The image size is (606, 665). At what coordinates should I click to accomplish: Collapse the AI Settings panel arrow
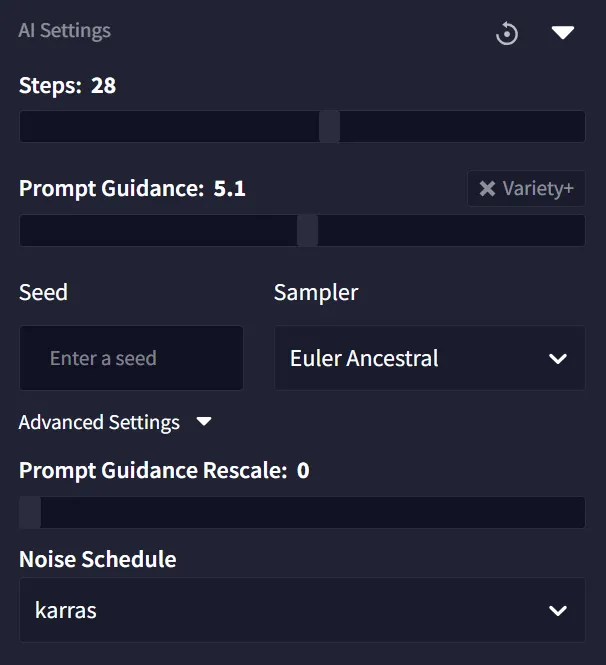click(x=563, y=33)
